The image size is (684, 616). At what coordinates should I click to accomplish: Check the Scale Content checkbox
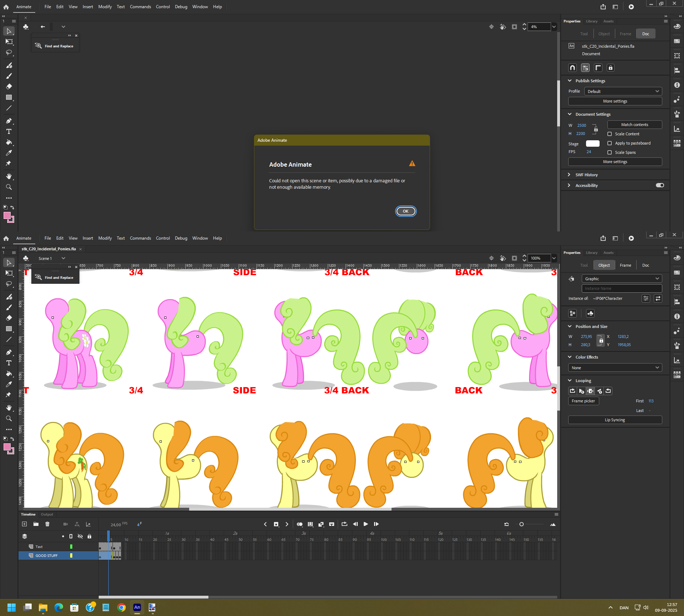(x=610, y=134)
